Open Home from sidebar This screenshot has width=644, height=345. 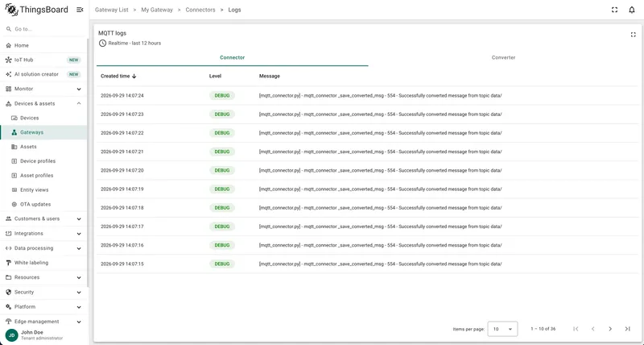[x=43, y=45]
